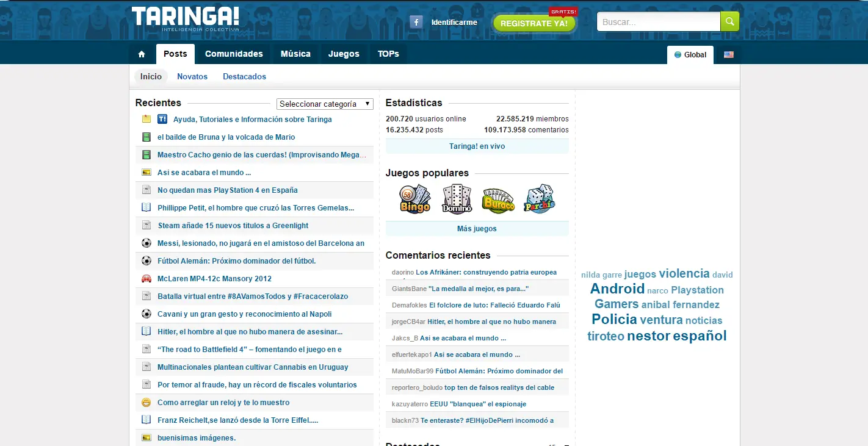Click news icon beside PlayStation 4 post

146,190
